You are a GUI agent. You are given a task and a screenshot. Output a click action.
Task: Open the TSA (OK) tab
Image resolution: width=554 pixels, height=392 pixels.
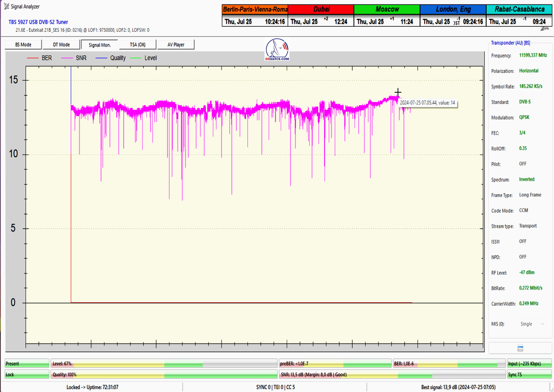137,45
